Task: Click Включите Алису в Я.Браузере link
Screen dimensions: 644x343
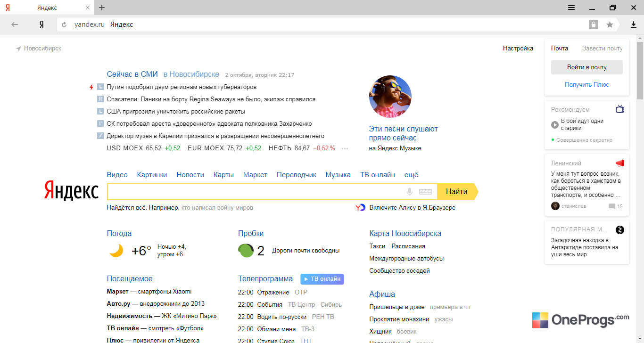Action: pos(413,207)
